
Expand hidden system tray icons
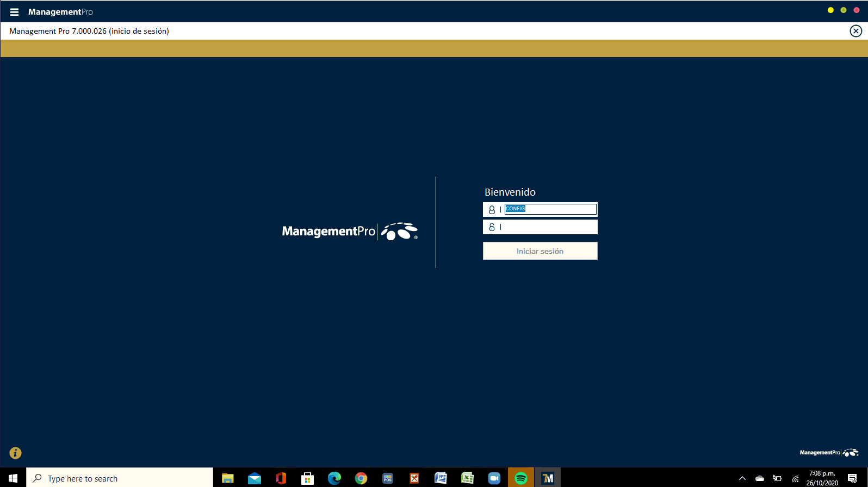click(742, 478)
